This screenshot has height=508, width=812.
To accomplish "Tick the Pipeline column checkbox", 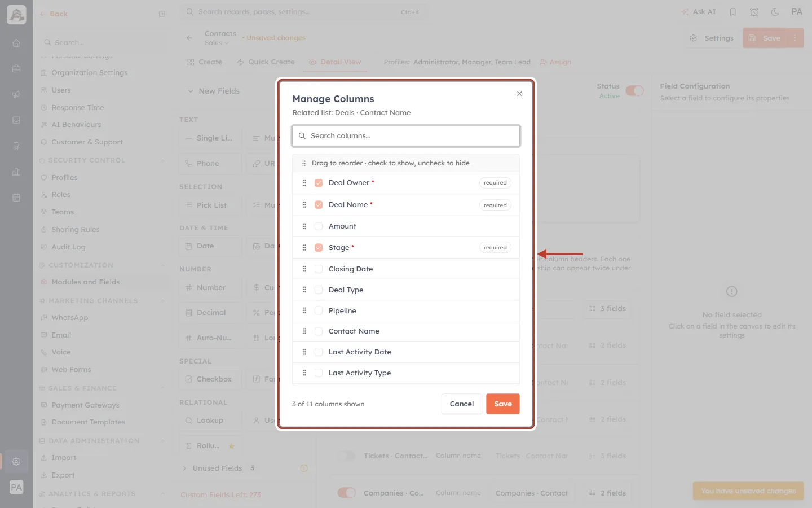I will (x=319, y=311).
